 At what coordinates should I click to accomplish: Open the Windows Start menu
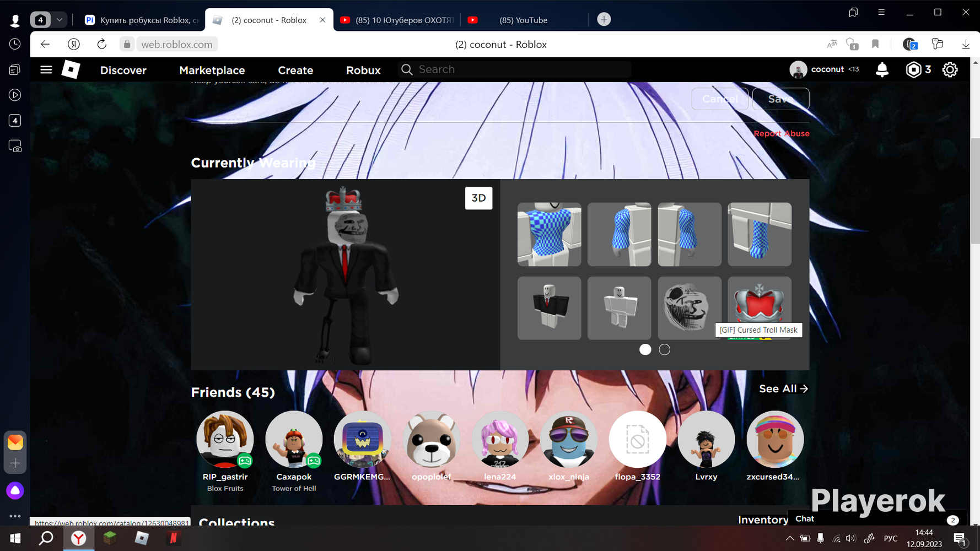[15, 538]
